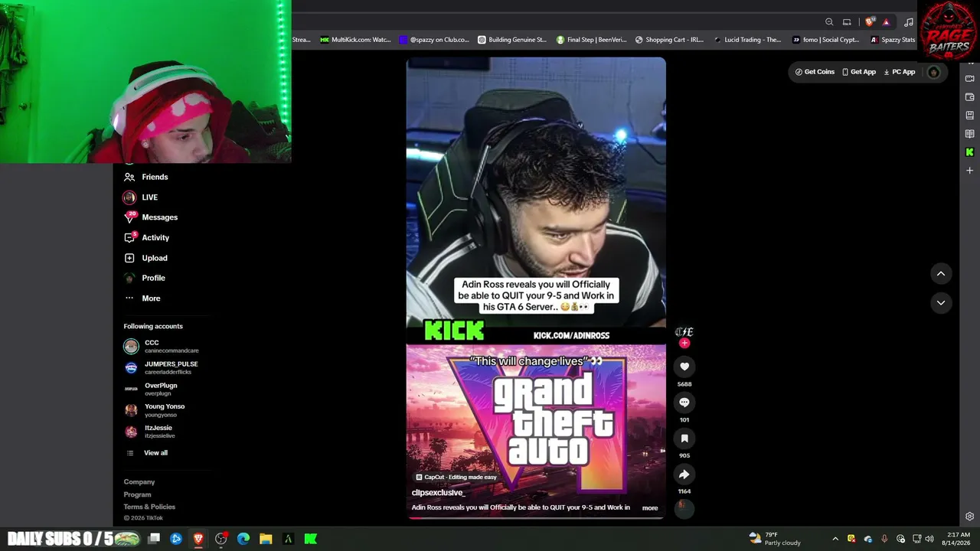This screenshot has width=980, height=551.
Task: Open the cast screen icon in address bar
Action: 847,22
